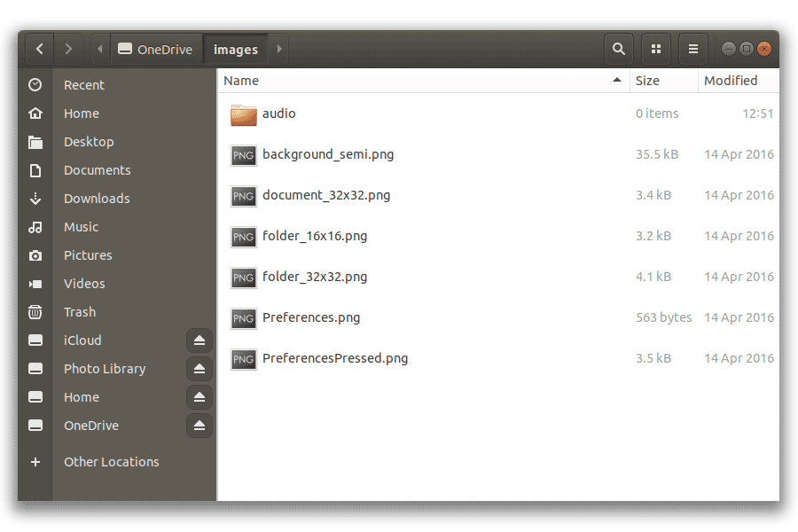The image size is (798, 532).
Task: Select the audio folder
Action: click(x=498, y=113)
